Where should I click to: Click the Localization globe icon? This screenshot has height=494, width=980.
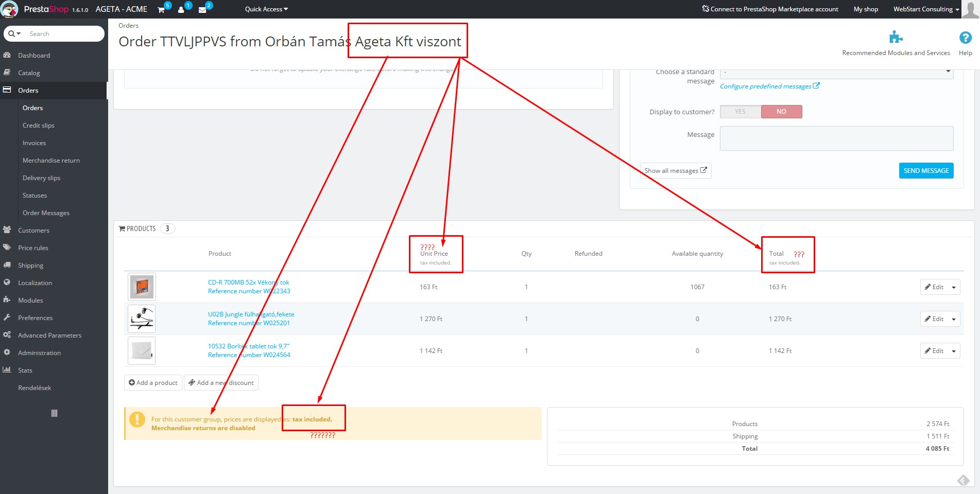pos(7,283)
